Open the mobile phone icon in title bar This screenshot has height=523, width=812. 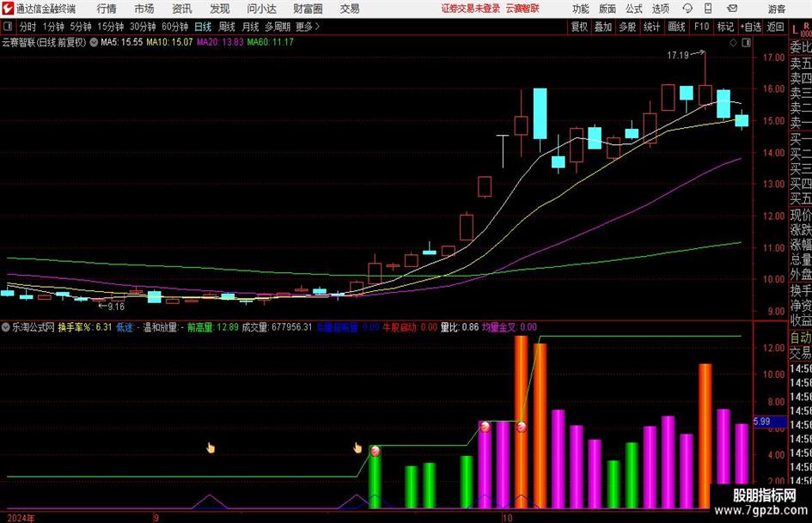pos(708,9)
